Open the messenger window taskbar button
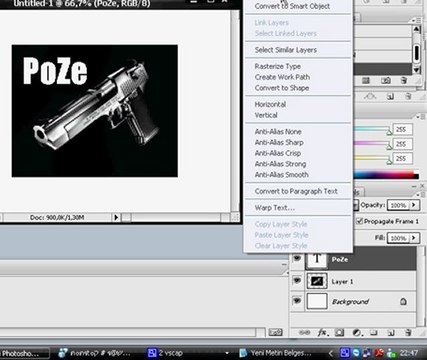427x360 pixels. click(x=95, y=353)
